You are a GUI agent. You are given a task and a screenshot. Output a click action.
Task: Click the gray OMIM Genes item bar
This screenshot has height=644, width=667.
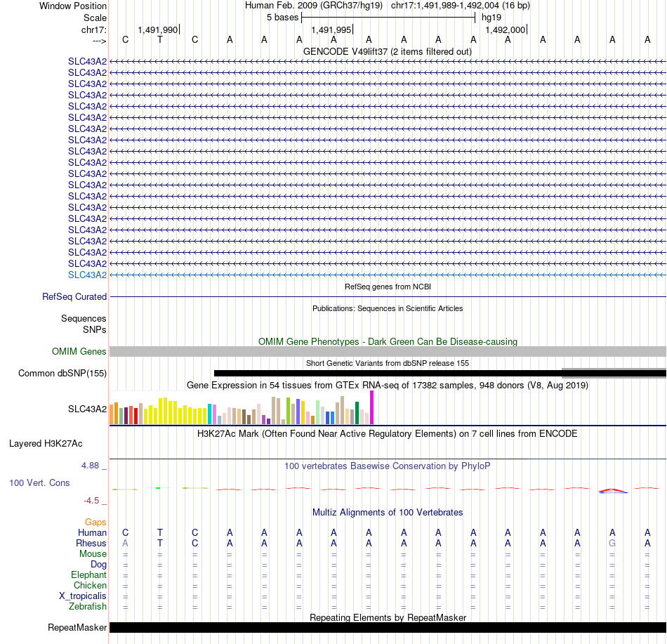pos(388,351)
